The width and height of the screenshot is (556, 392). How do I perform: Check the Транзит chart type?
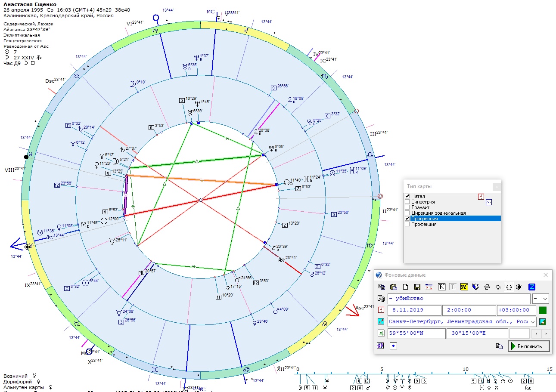coord(407,207)
